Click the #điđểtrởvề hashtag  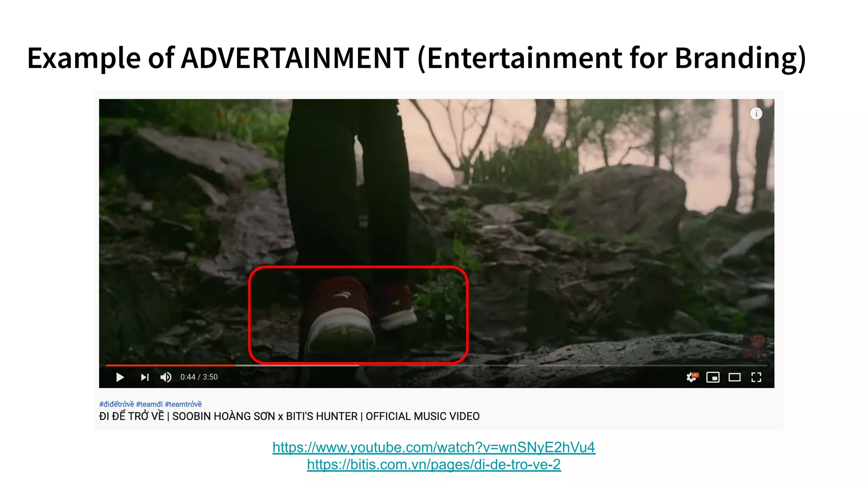coord(117,404)
